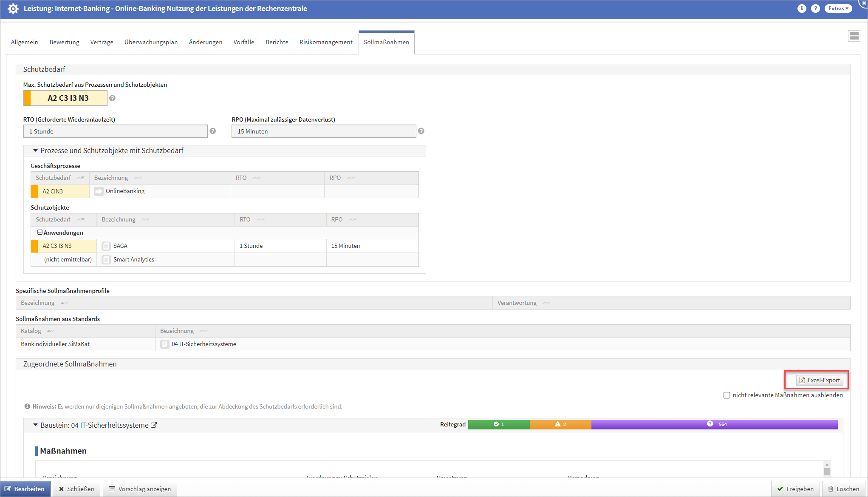Switch to the Risikomanagement tab

(326, 42)
